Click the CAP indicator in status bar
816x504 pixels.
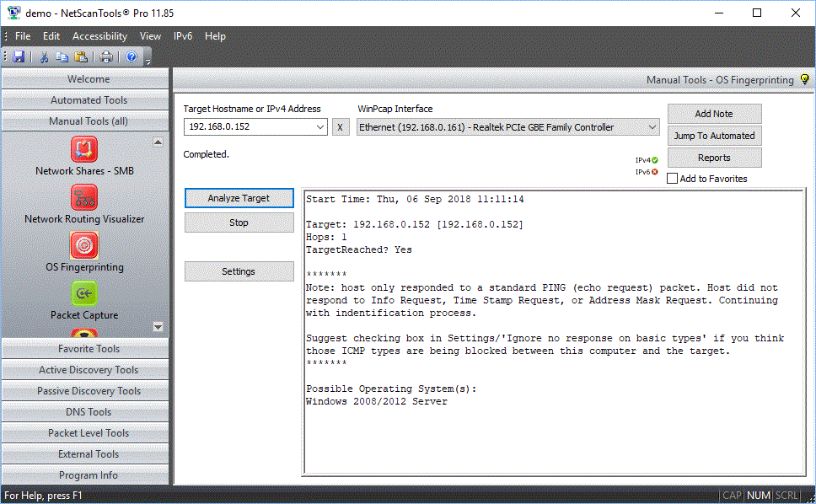click(x=733, y=496)
